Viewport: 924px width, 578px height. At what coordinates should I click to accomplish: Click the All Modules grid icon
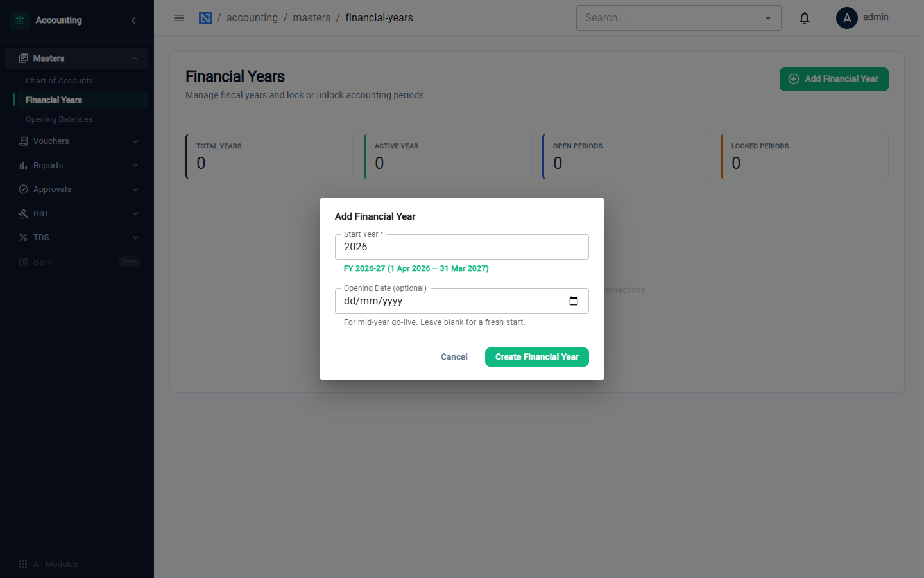(x=23, y=564)
